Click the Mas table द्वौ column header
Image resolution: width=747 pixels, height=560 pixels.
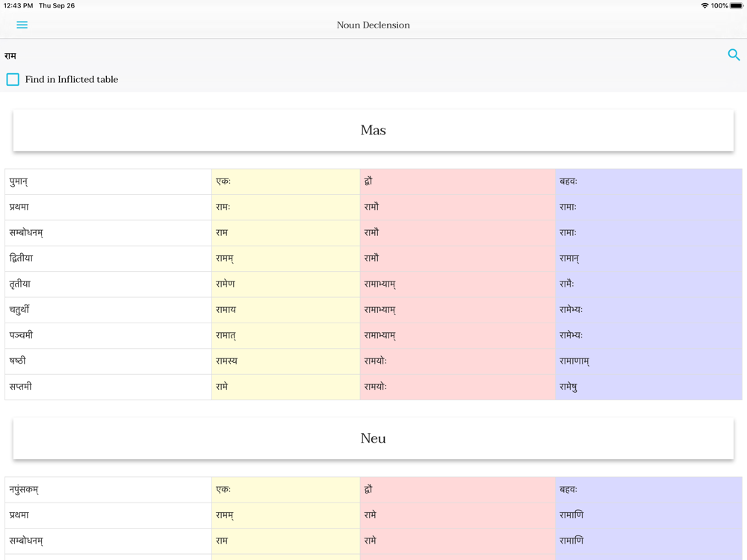coord(457,181)
